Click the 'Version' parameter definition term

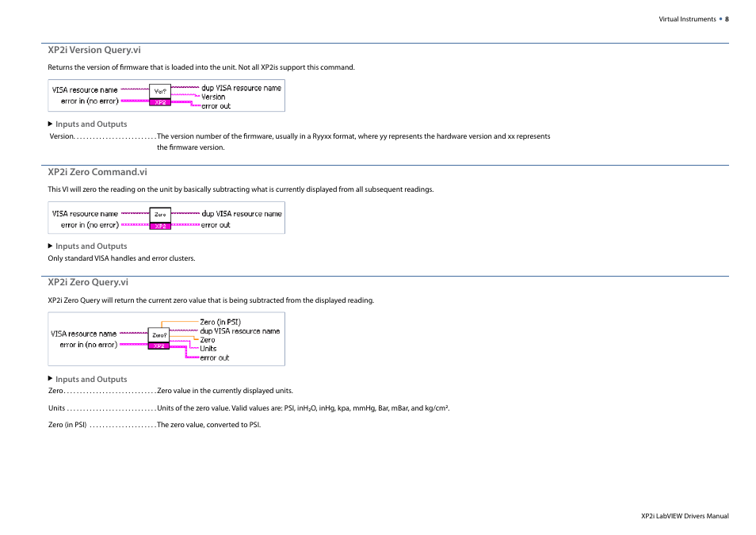tap(62, 136)
